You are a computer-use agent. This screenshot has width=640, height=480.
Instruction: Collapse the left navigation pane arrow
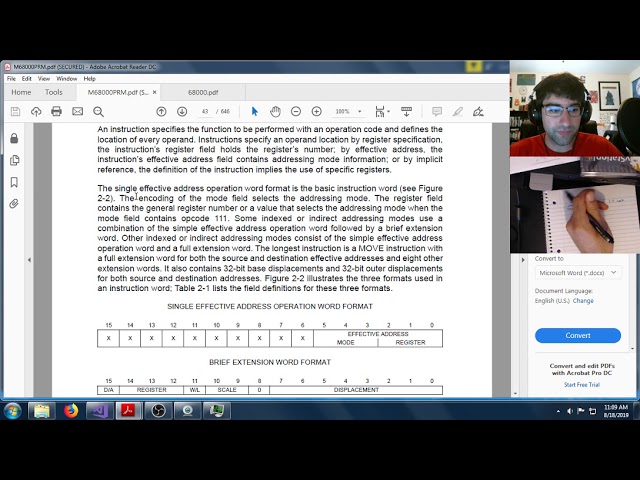point(29,260)
